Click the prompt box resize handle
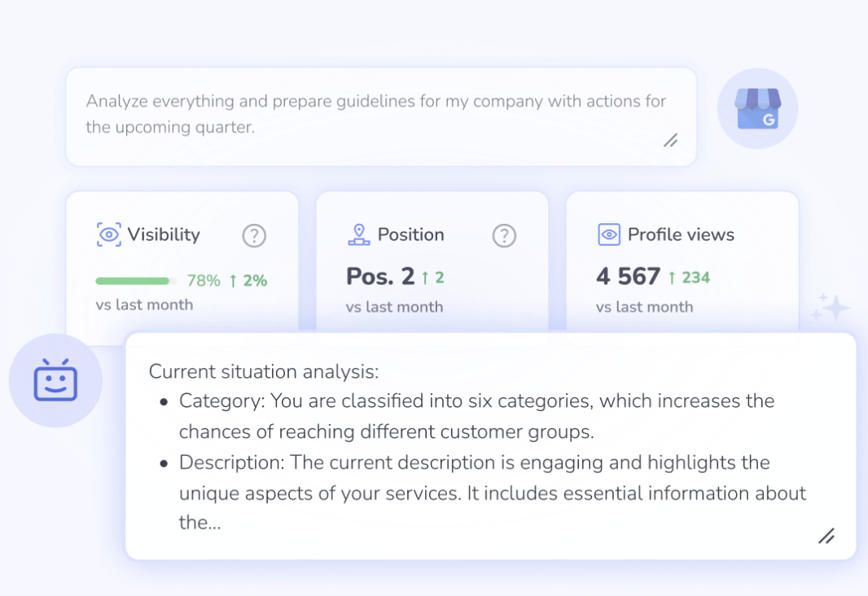Screen dimensions: 868x596 click(x=670, y=141)
